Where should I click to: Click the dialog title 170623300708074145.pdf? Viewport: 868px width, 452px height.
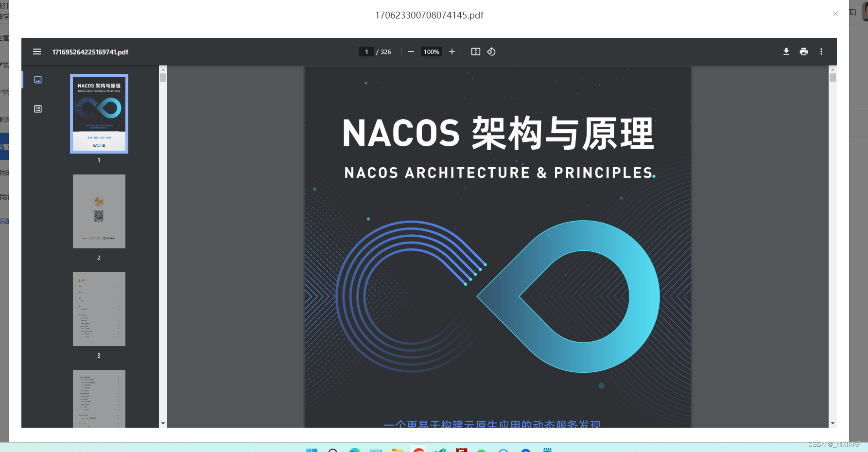click(429, 15)
